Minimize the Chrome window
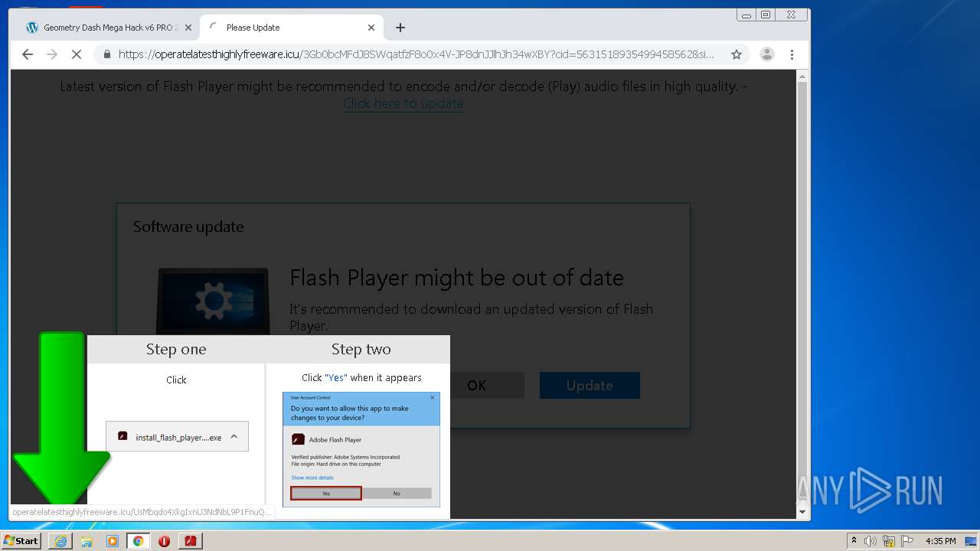Screen dimensions: 980x551 pyautogui.click(x=746, y=15)
